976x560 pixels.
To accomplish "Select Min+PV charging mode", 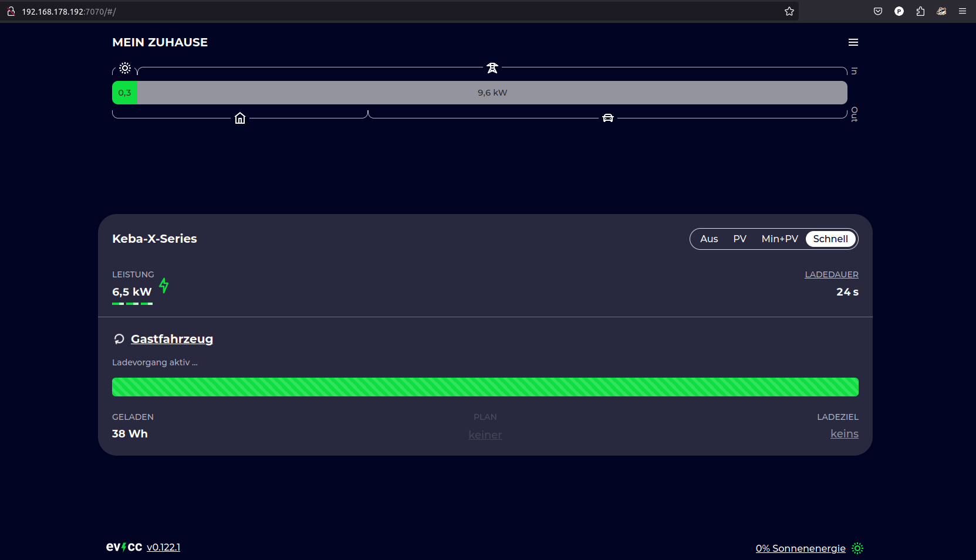I will [x=779, y=239].
